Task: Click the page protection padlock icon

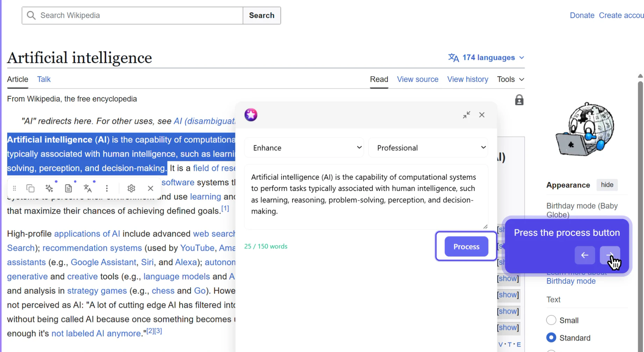Action: [x=519, y=100]
